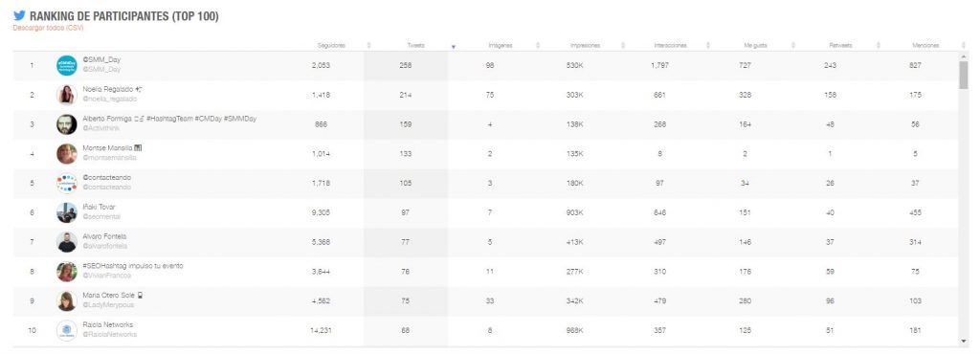Open the @contacteando avatar icon
The image size is (980, 354).
pyautogui.click(x=66, y=183)
